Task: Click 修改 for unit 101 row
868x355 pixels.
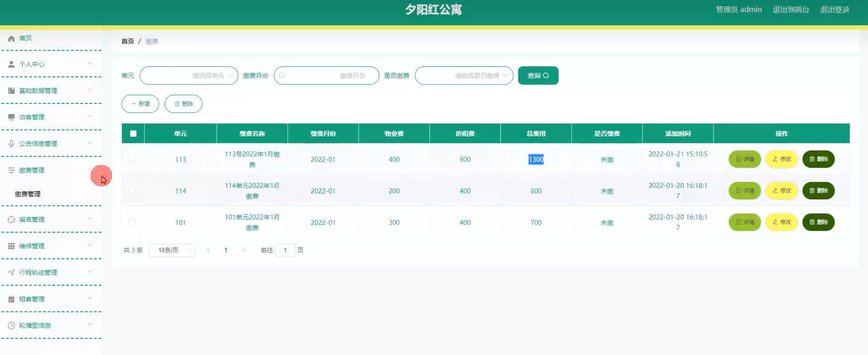Action: pyautogui.click(x=782, y=222)
